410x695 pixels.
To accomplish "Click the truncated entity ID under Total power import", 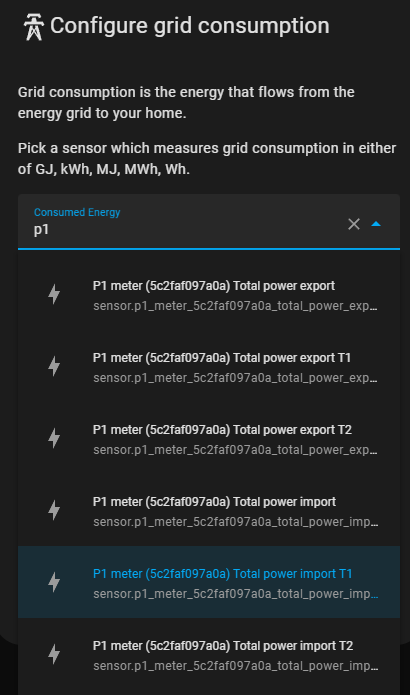I will tap(235, 522).
